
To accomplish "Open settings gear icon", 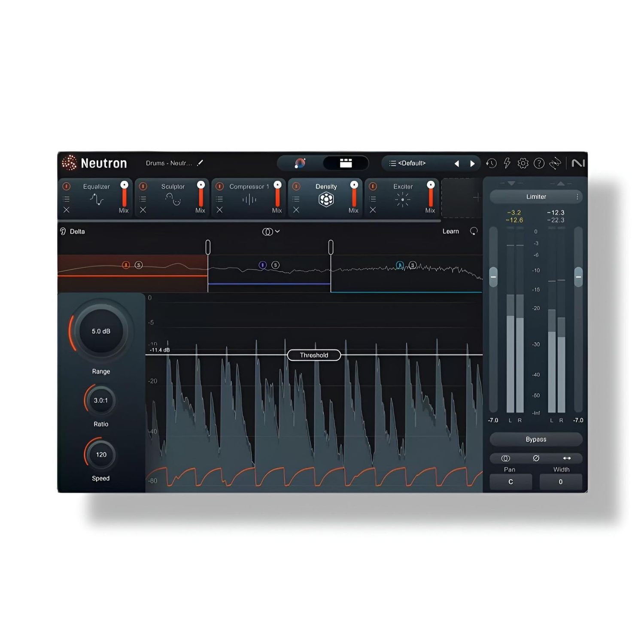I will point(522,163).
